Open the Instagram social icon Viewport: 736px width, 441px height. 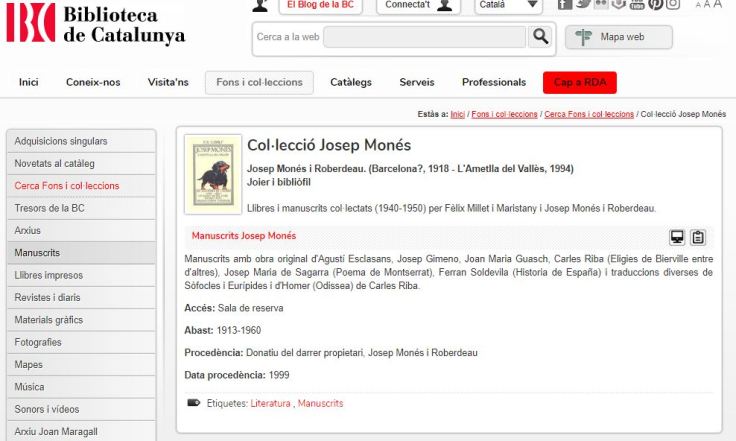click(674, 4)
